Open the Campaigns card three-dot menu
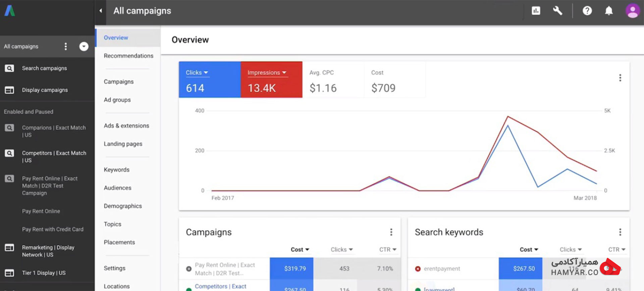Screen dimensions: 644x291 [x=391, y=232]
